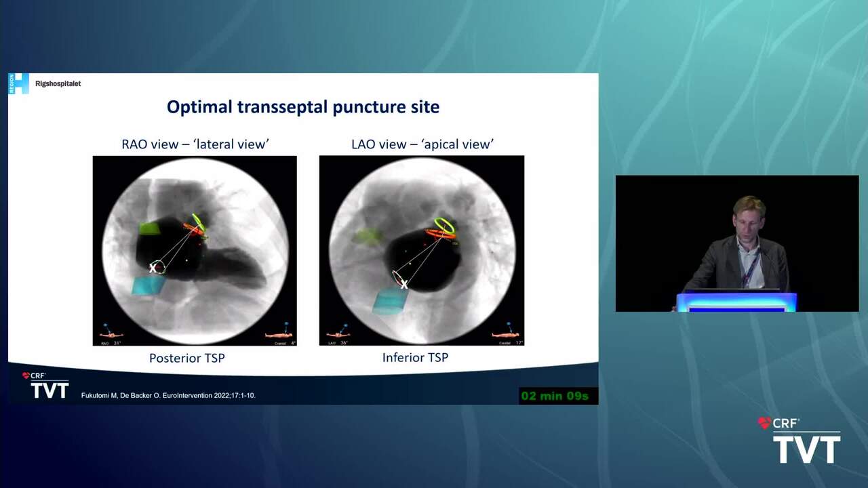
Task: Click the 'LAO view – apical view' heading
Action: tap(422, 144)
